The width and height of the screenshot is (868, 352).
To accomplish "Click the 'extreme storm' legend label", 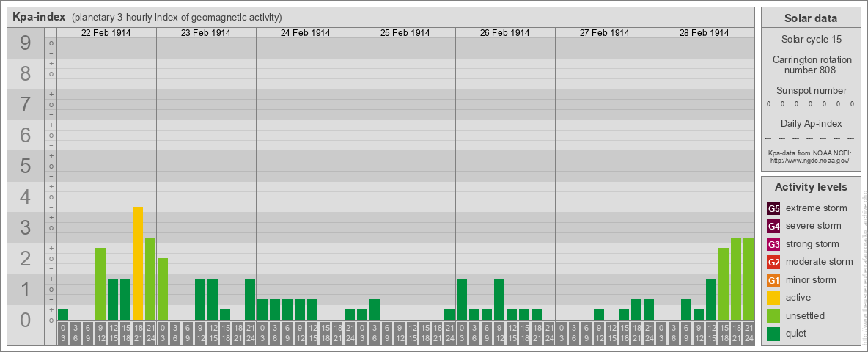I will pos(817,208).
